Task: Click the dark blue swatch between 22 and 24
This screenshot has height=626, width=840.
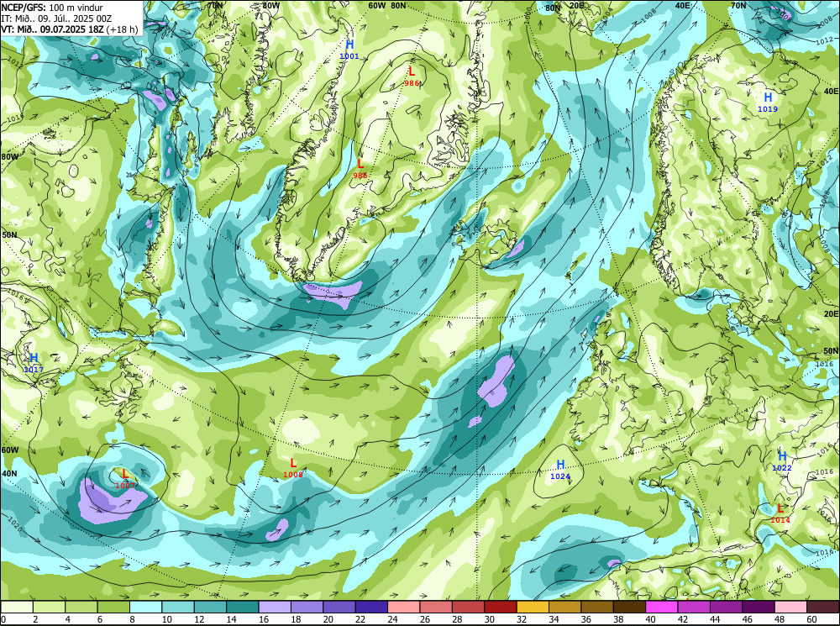Action: (x=372, y=607)
